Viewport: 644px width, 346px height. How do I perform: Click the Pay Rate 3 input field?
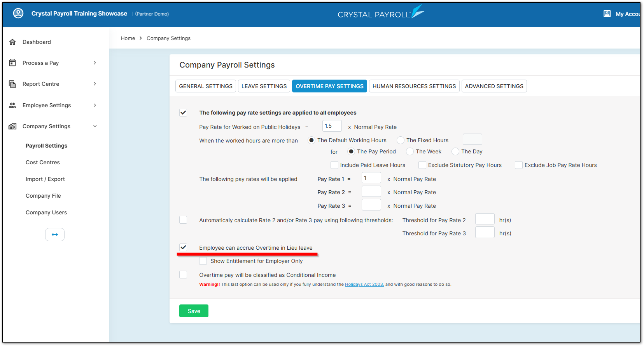pyautogui.click(x=371, y=205)
